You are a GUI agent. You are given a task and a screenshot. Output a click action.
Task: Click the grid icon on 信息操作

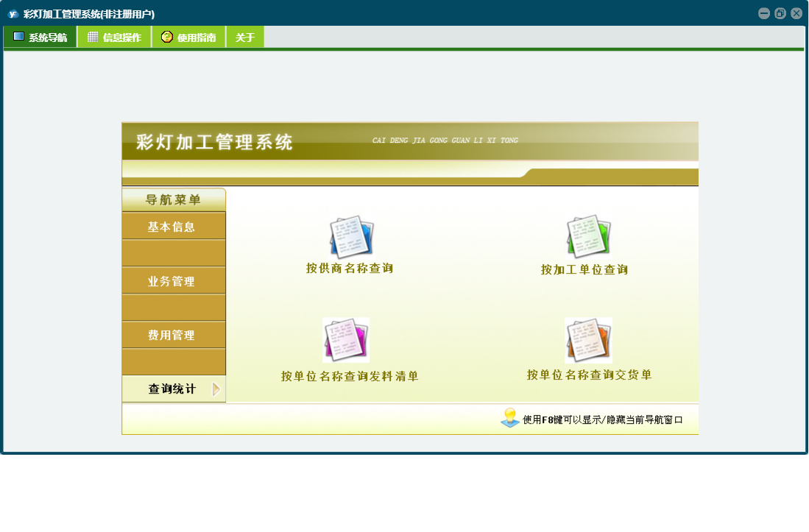[x=93, y=37]
